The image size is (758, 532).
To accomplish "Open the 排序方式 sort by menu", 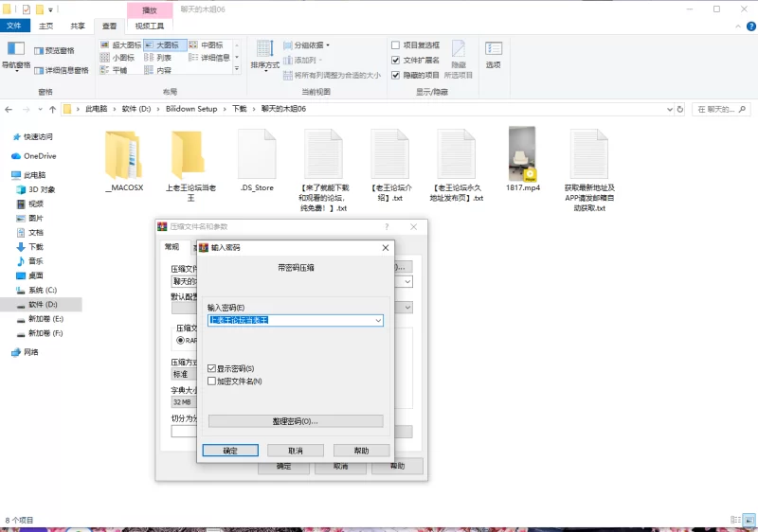I will [265, 56].
